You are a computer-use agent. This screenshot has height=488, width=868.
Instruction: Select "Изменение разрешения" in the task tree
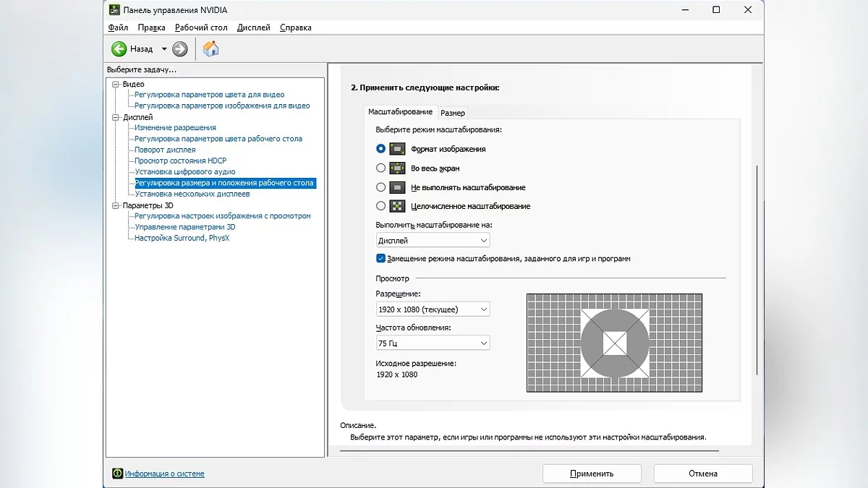(175, 128)
